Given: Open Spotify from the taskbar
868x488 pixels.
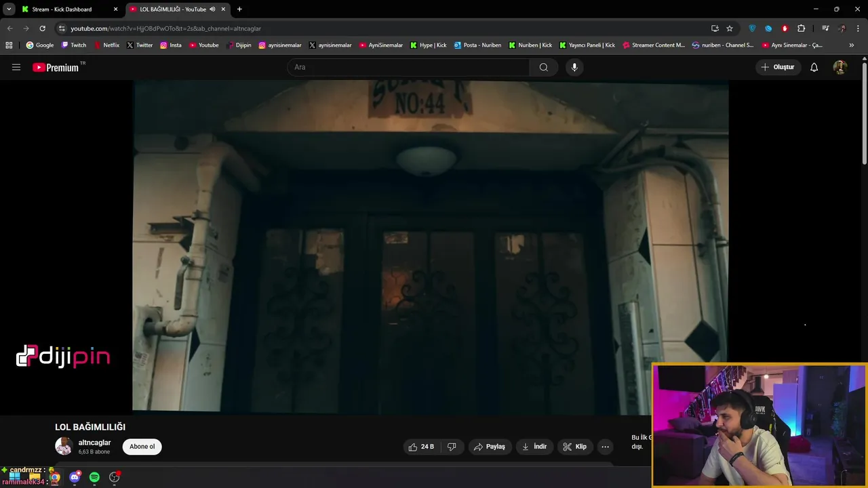Looking at the screenshot, I should click(x=94, y=477).
